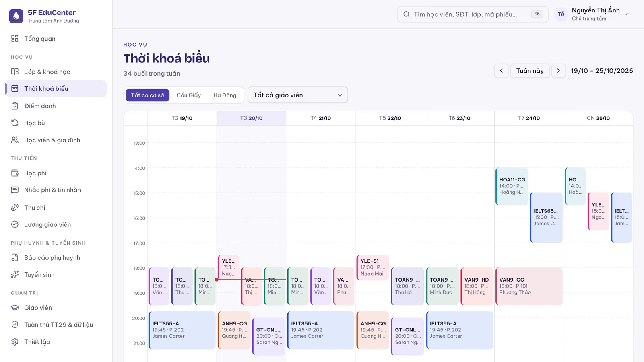
Task: Open the Thiết lập gear icon
Action: (x=15, y=342)
